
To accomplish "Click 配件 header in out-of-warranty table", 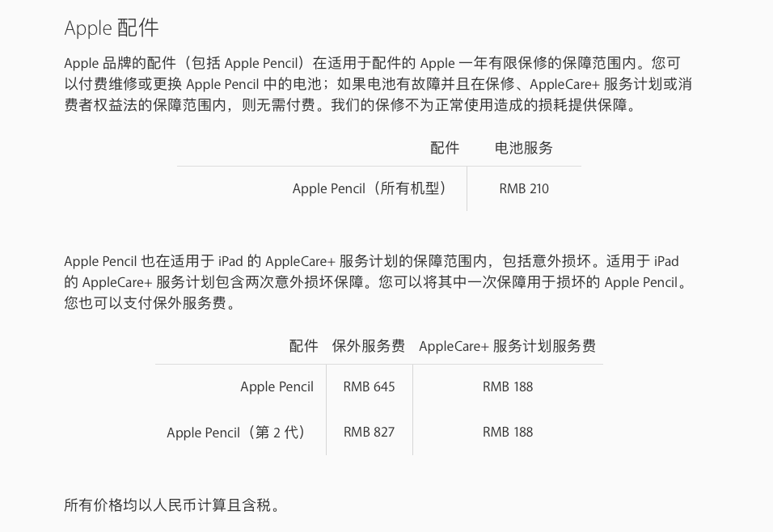I will 304,346.
